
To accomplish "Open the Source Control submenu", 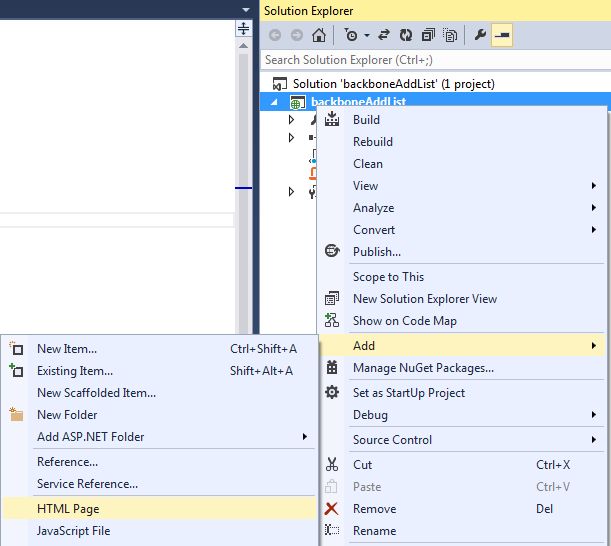I will [x=461, y=440].
